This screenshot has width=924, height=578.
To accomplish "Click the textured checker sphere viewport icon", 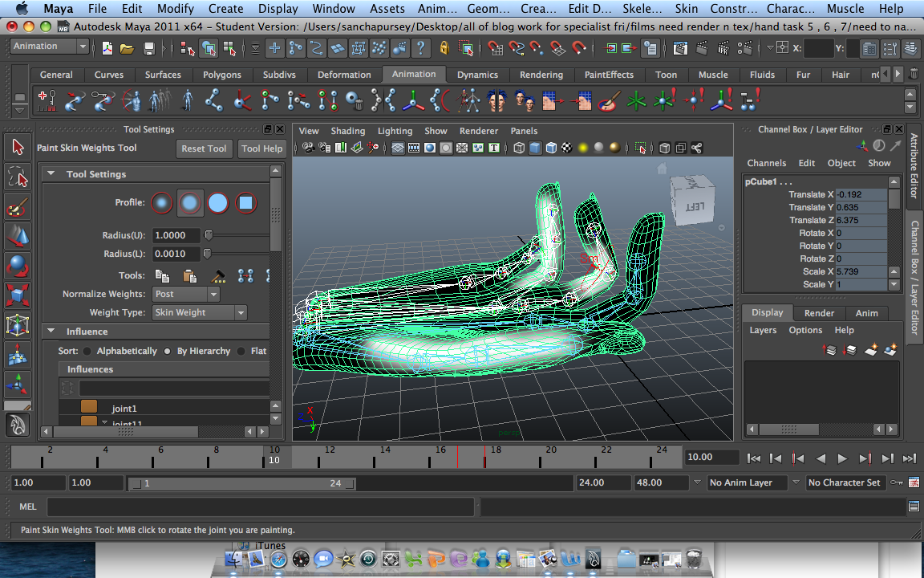I will pos(567,148).
